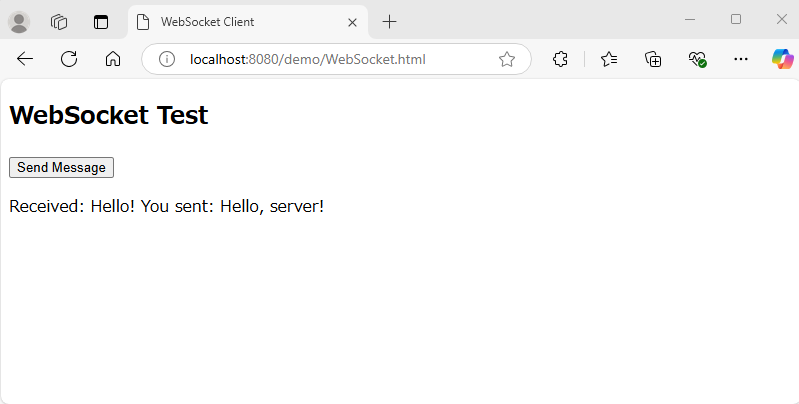Launch Copilot sidebar
Image resolution: width=799 pixels, height=404 pixels.
(783, 59)
